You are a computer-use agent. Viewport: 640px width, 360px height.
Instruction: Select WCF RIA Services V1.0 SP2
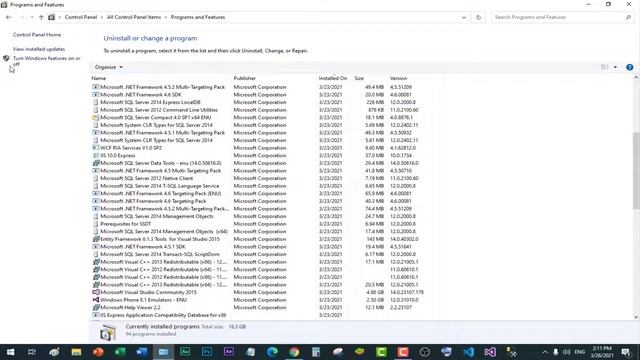pyautogui.click(x=258, y=148)
